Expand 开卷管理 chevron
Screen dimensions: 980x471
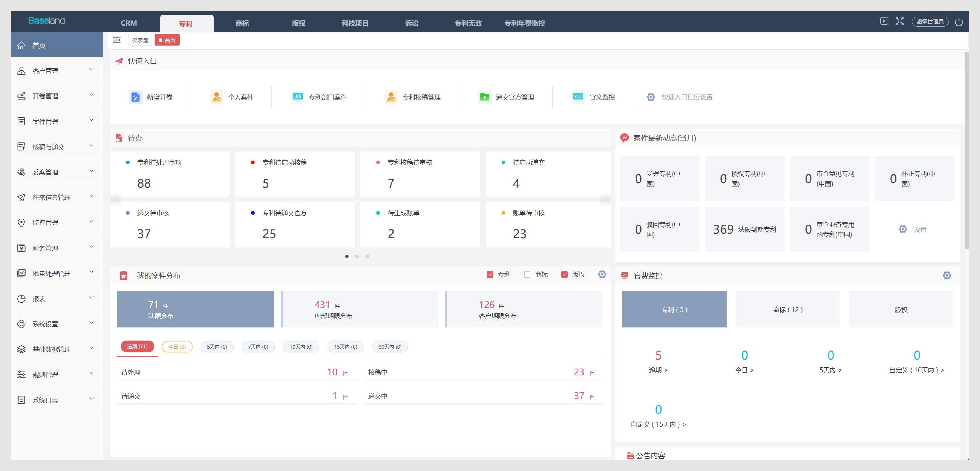[91, 95]
